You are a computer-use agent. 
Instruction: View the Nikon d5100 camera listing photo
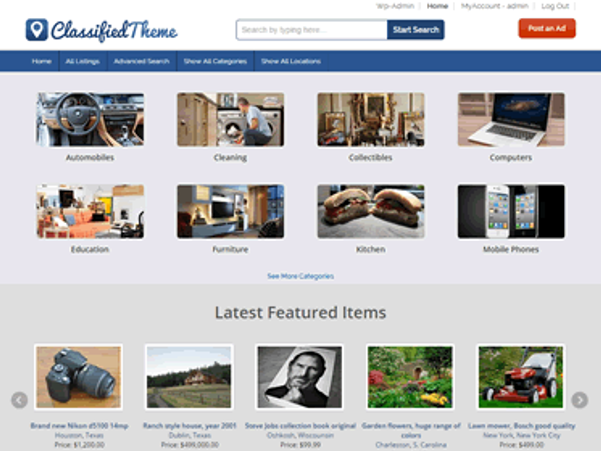coord(79,377)
